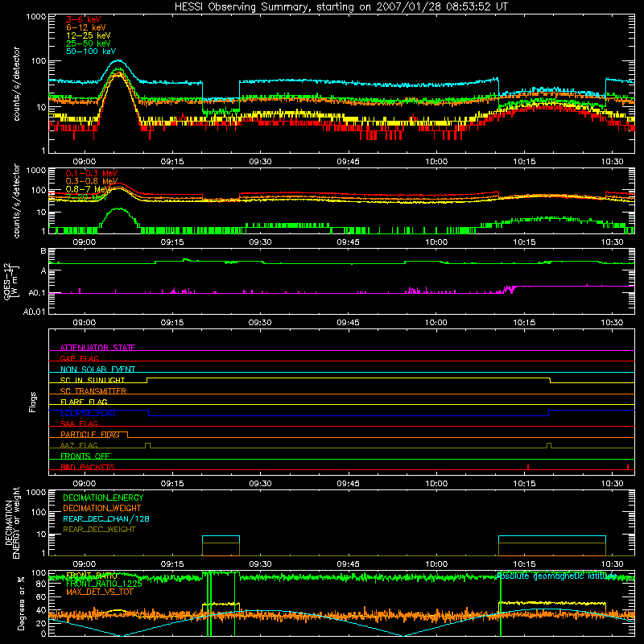Viewport: 644px width, 644px height.
Task: Click the REAR_DEC_CHAN/128 legend label
Action: (106, 518)
